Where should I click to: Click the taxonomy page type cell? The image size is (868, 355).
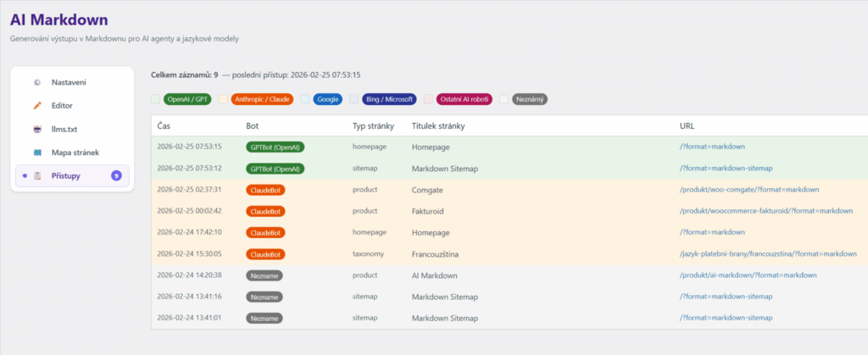click(x=368, y=254)
